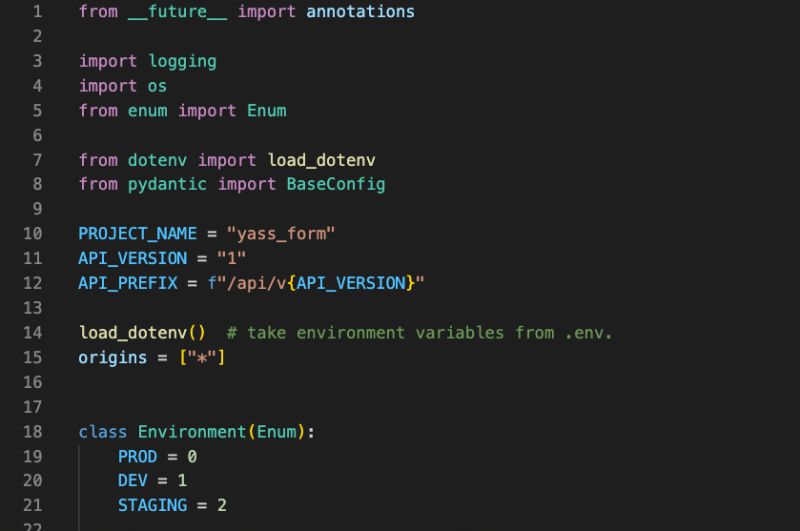The width and height of the screenshot is (800, 531).
Task: Click the STAGING enum member
Action: click(x=152, y=505)
